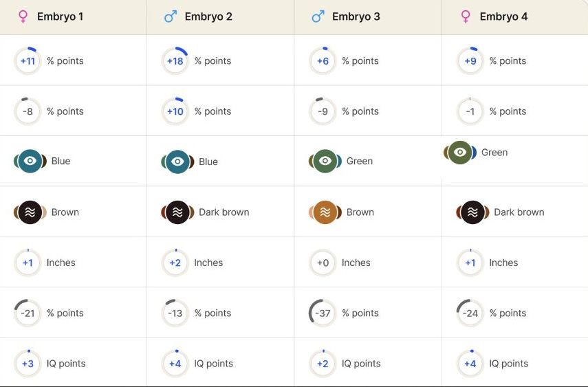Click the +18 % points gauge for Embryo 2

tap(175, 61)
